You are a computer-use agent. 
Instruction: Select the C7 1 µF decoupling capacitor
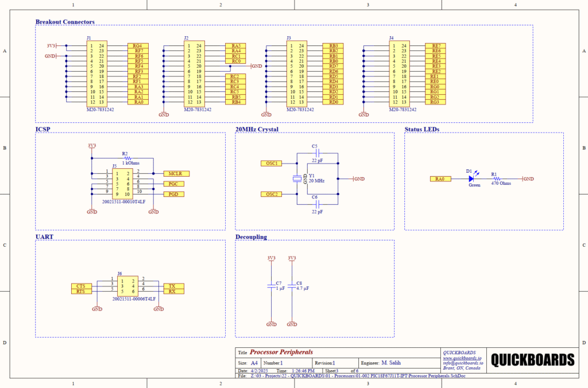click(x=271, y=285)
